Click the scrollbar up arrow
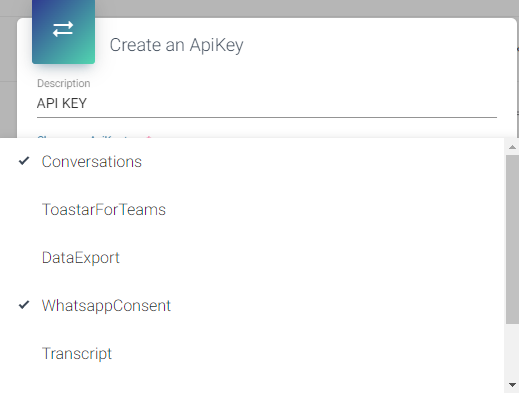Screen dimensions: 519x393 click(512, 147)
